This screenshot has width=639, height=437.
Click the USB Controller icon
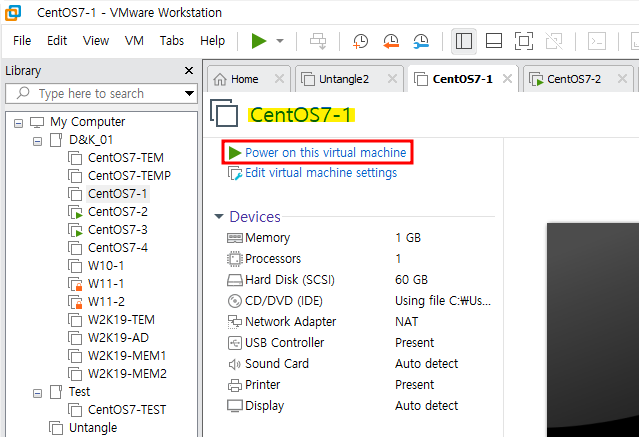[x=235, y=343]
